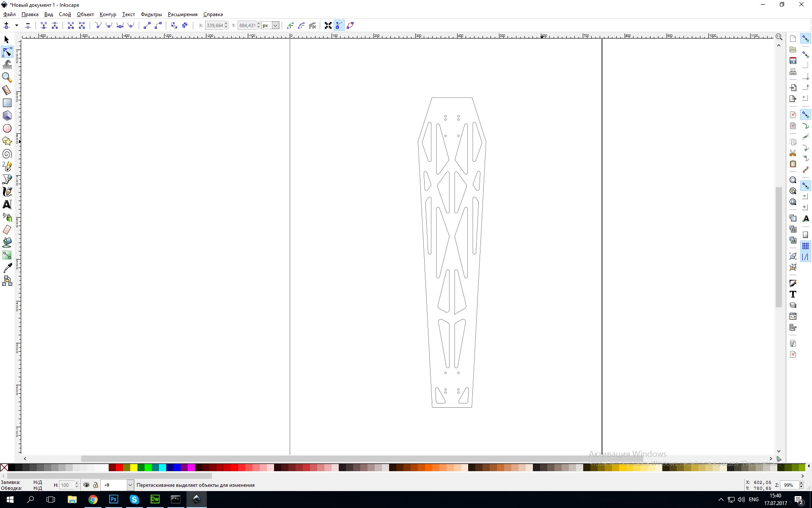Increase Y coordinate stepper
This screenshot has height=508, width=812.
(259, 23)
